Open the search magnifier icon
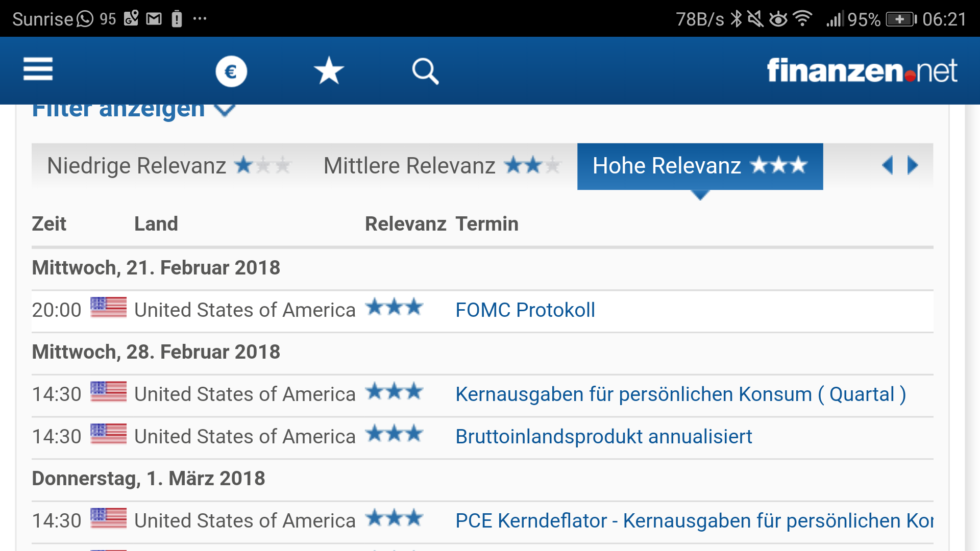Viewport: 980px width, 551px height. pos(425,71)
